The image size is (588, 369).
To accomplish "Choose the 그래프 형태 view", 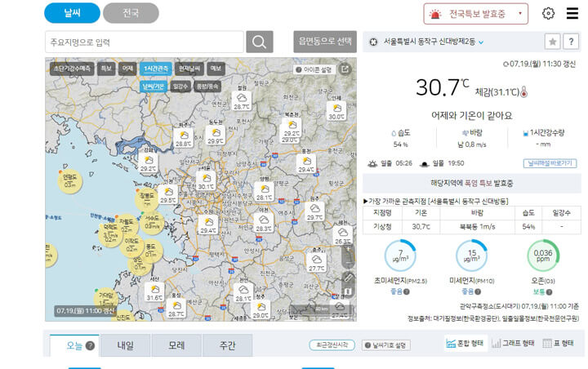I will (514, 344).
